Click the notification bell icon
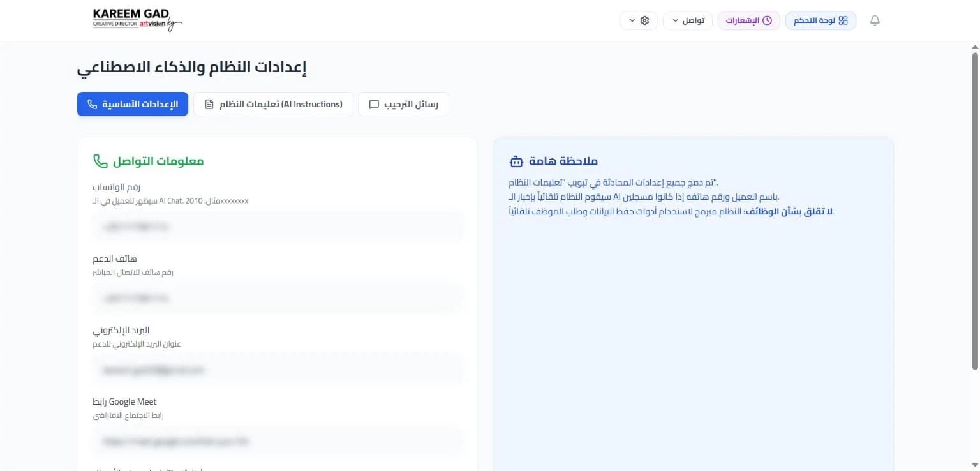The height and width of the screenshot is (471, 980). (875, 20)
